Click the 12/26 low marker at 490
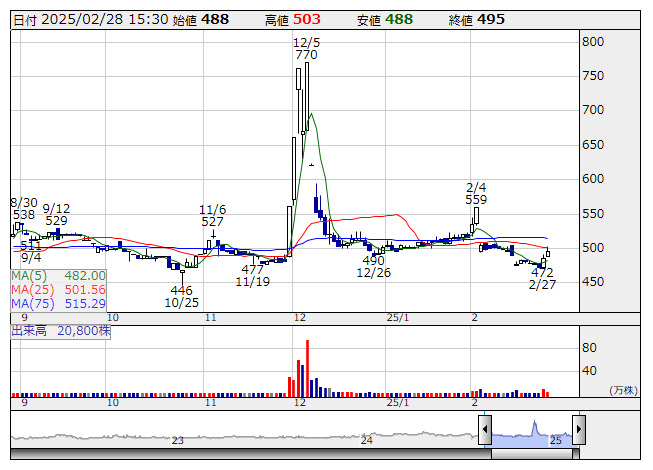This screenshot has width=653, height=470. (x=373, y=266)
